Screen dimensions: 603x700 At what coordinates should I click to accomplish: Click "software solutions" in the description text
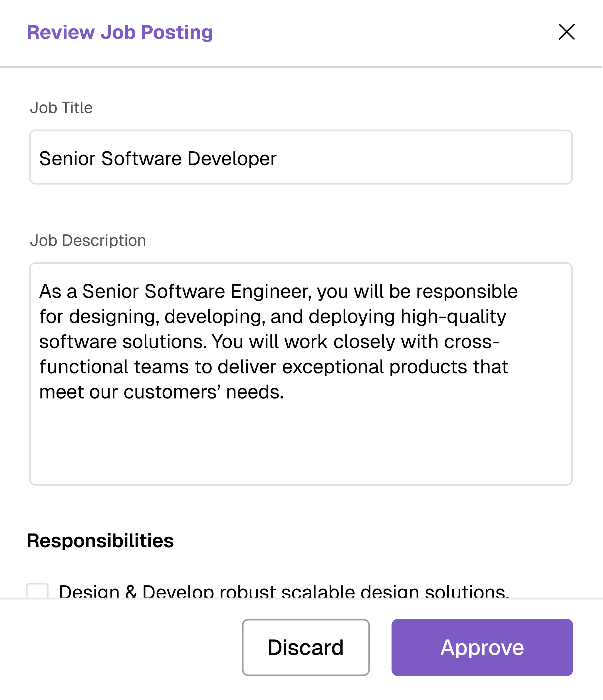[x=122, y=342]
